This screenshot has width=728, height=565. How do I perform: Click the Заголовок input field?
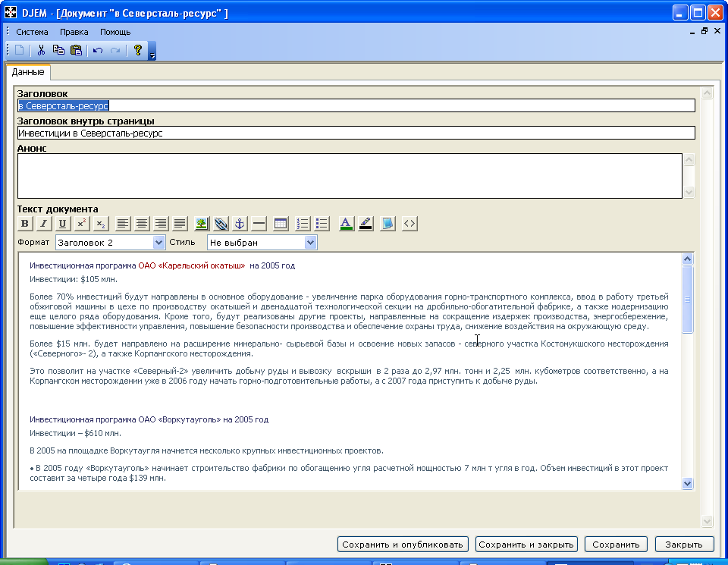tap(356, 106)
